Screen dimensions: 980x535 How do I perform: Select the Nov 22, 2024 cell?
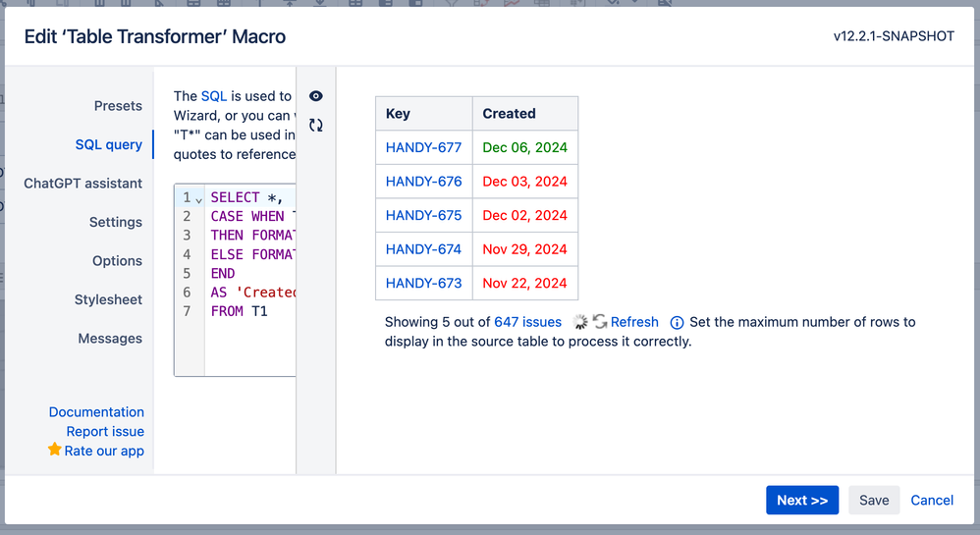point(525,283)
